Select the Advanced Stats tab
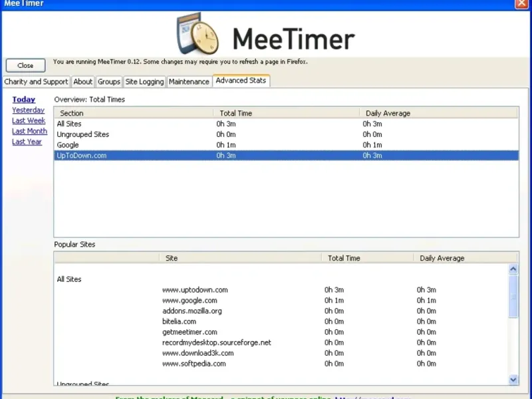This screenshot has width=532, height=399. point(241,80)
